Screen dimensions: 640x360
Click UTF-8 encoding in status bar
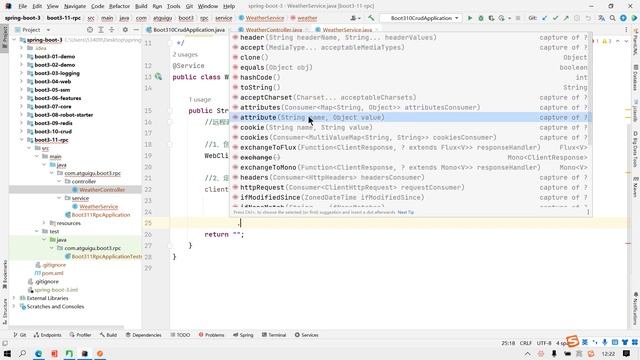(x=544, y=343)
